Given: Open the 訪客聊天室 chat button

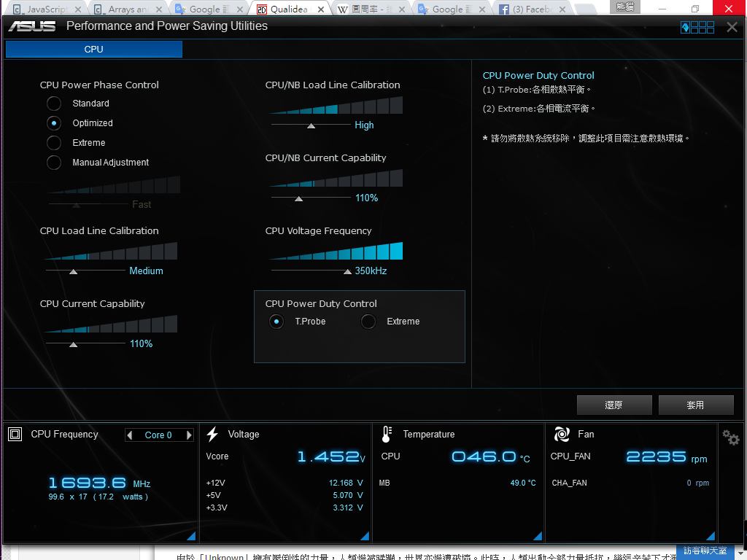Looking at the screenshot, I should click(x=705, y=551).
